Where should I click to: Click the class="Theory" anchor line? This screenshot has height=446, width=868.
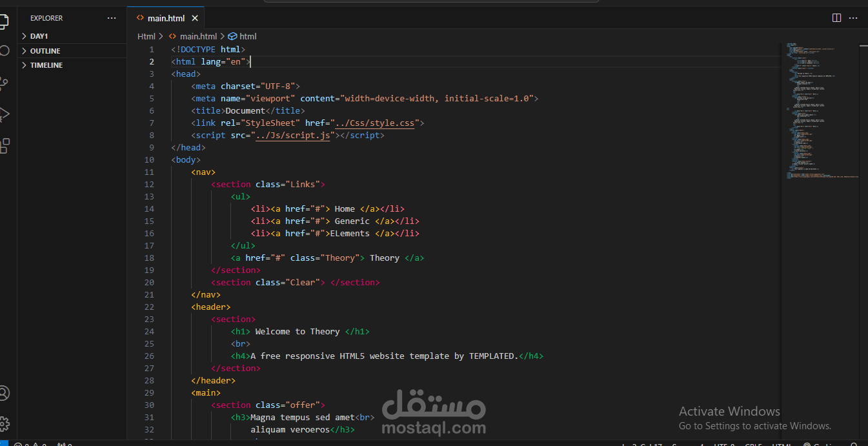(327, 258)
